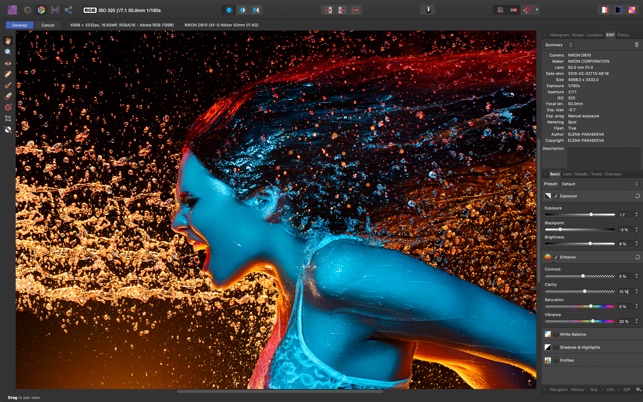Open the Summary dropdown in EXIF panel

click(x=558, y=45)
